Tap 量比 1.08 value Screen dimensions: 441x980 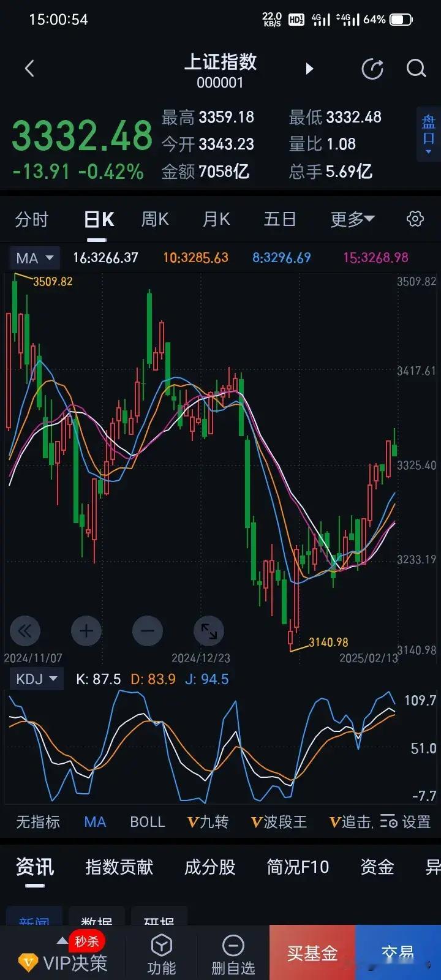pos(322,144)
